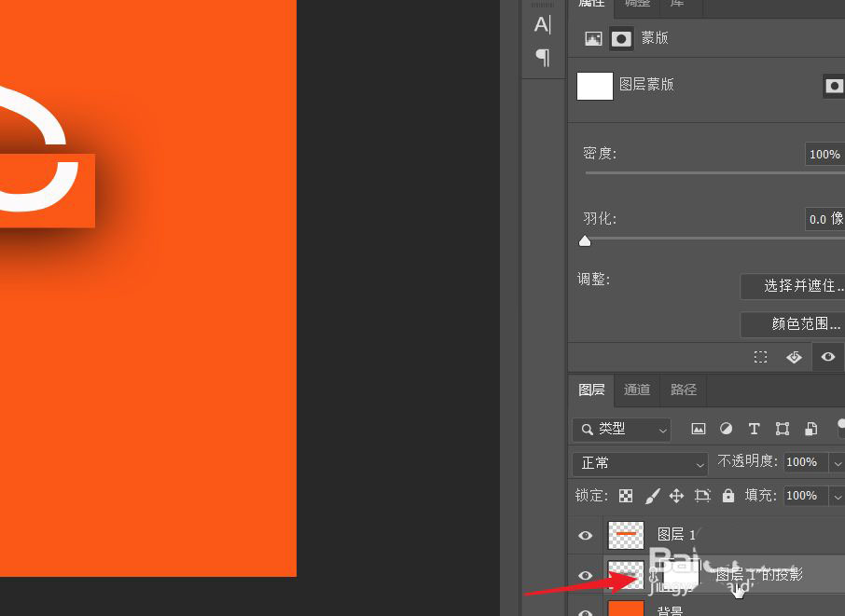Load selection from mask icon
Screen dimensions: 845x616
(x=760, y=357)
